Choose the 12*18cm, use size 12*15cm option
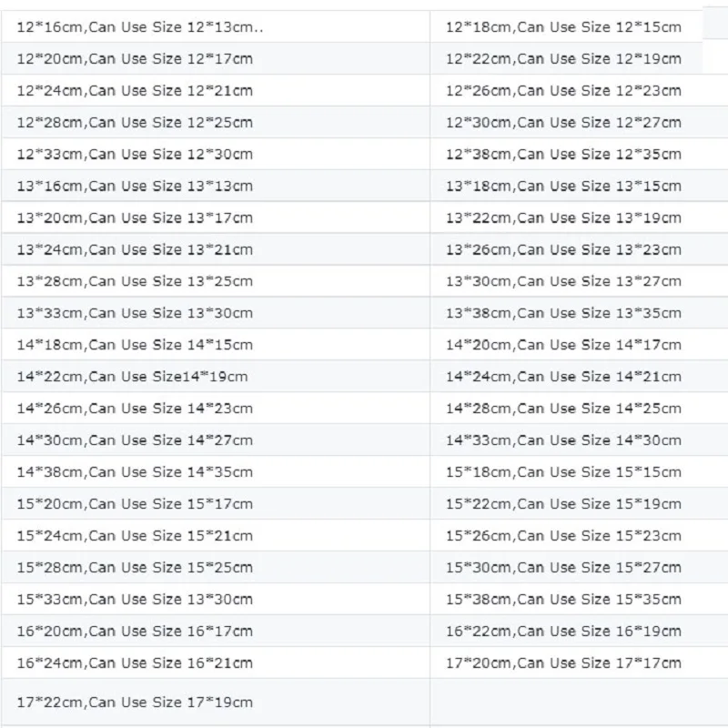This screenshot has width=728, height=728. click(563, 27)
